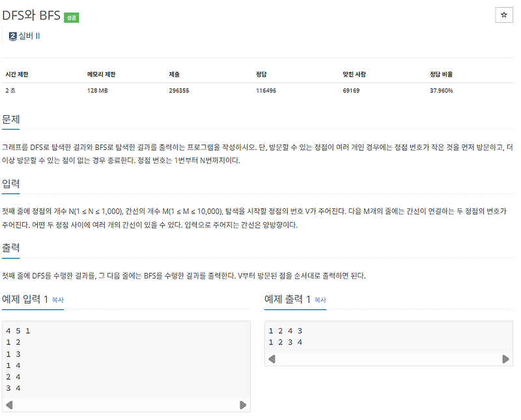Open accepted submissions via 116496 count
The height and width of the screenshot is (420, 521).
268,91
